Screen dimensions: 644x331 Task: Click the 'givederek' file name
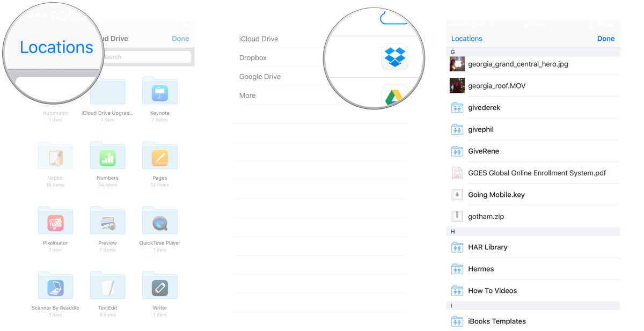pyautogui.click(x=484, y=107)
